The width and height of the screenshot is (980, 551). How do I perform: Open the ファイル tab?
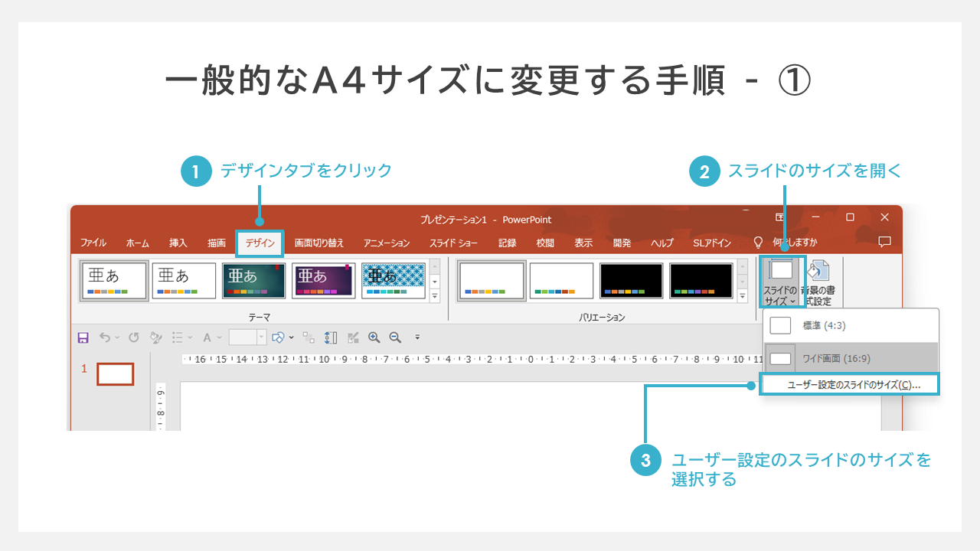point(93,243)
